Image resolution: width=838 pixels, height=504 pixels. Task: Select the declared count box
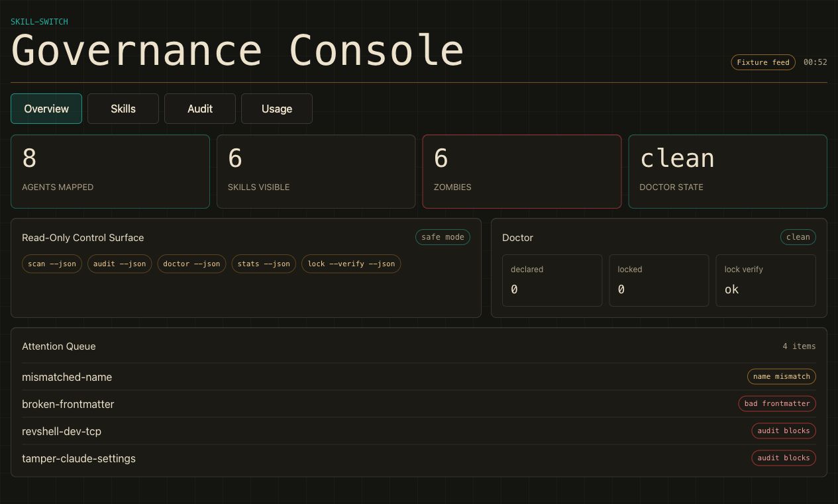point(552,281)
